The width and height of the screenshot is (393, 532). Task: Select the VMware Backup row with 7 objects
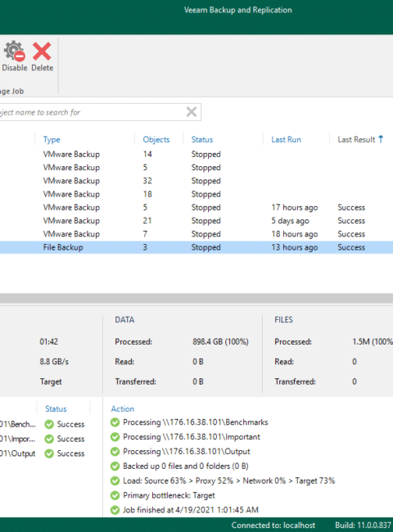click(x=196, y=234)
